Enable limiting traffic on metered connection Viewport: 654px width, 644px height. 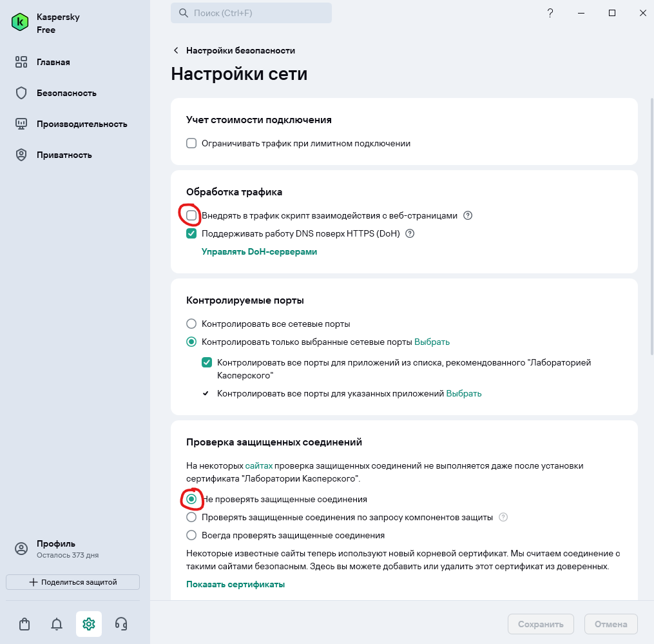191,144
